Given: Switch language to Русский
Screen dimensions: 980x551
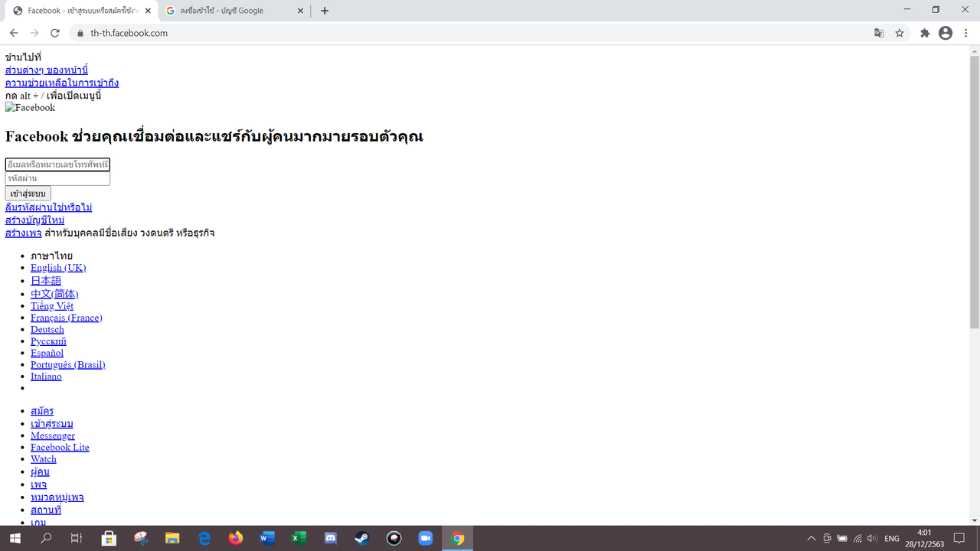Looking at the screenshot, I should (x=48, y=341).
